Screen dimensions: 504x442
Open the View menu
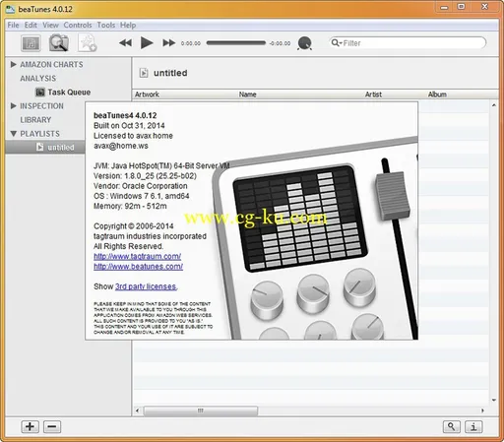(50, 26)
